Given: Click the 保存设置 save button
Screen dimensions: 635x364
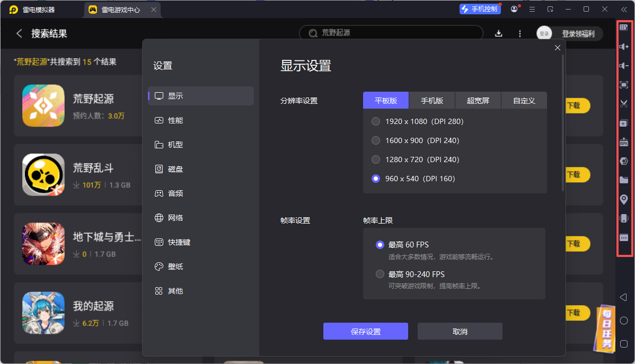Looking at the screenshot, I should [365, 331].
